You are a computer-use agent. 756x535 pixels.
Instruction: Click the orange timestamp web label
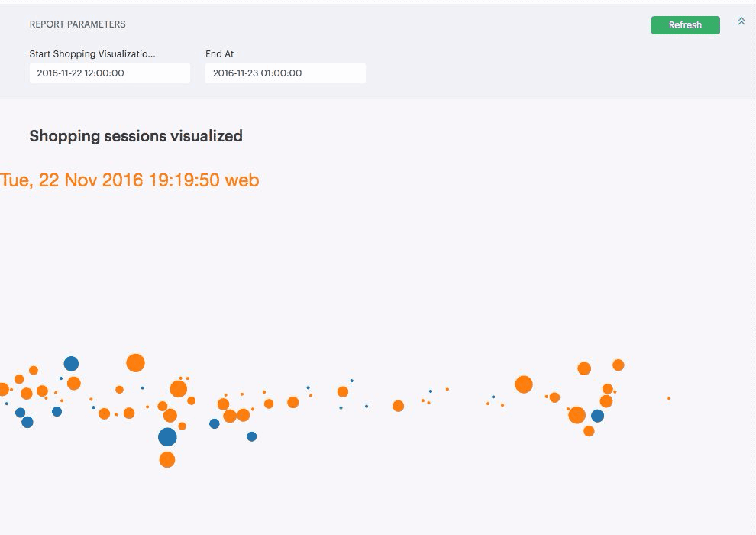[130, 180]
